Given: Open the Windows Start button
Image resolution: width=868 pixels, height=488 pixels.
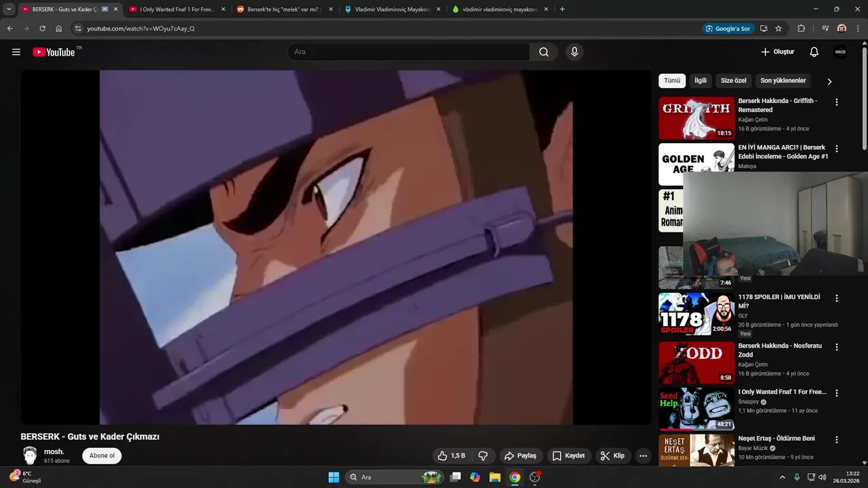Looking at the screenshot, I should coord(334,477).
